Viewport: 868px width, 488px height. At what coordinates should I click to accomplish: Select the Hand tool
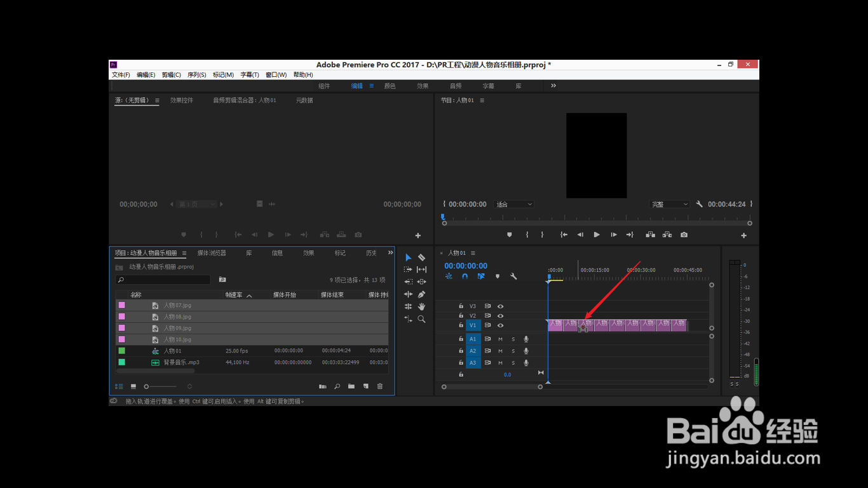(421, 306)
